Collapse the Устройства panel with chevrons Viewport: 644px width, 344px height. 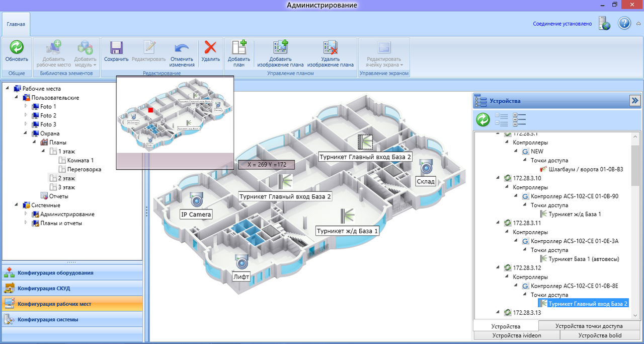click(634, 101)
